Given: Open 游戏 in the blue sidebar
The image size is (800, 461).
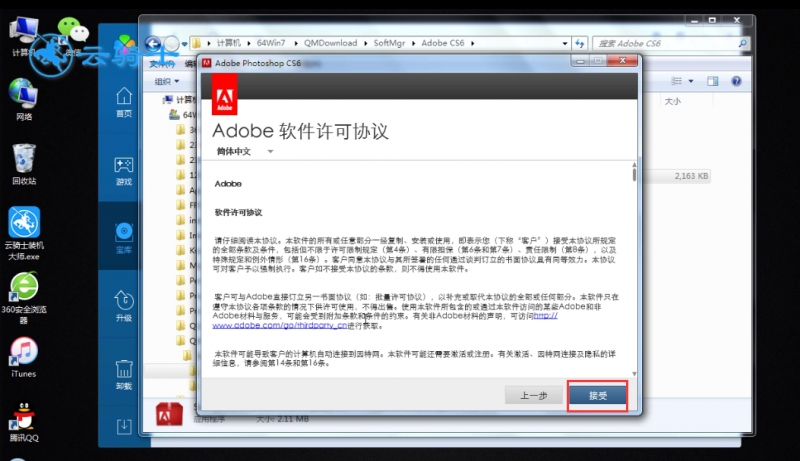Looking at the screenshot, I should 124,171.
